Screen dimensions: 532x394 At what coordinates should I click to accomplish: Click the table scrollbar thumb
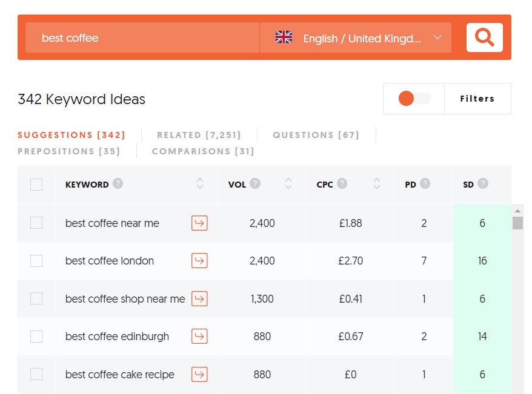517,223
